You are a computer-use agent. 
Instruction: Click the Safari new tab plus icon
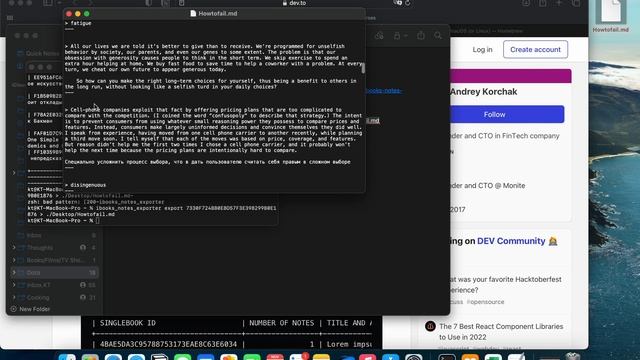click(x=559, y=3)
